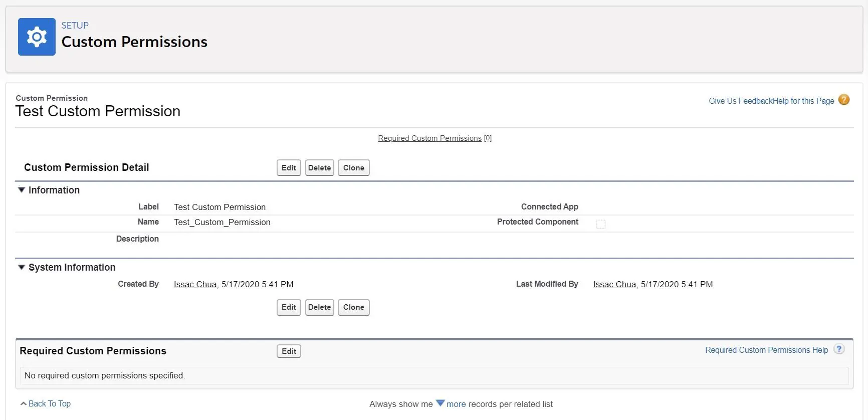Image resolution: width=868 pixels, height=420 pixels.
Task: Select the Name value Test_Custom_Permission
Action: tap(222, 222)
